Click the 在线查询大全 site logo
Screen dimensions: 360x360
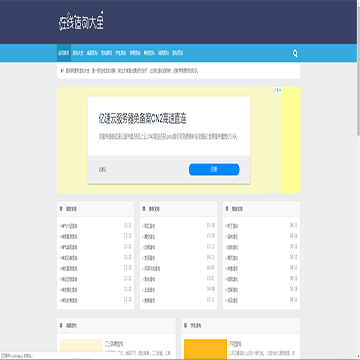81,22
